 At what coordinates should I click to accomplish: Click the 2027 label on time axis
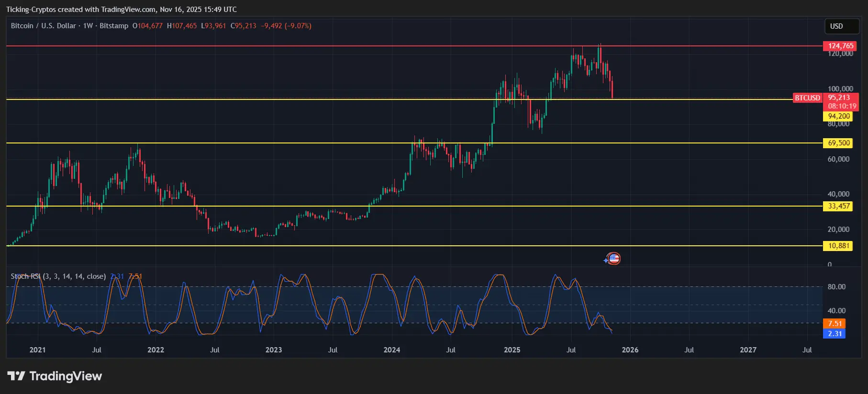748,350
